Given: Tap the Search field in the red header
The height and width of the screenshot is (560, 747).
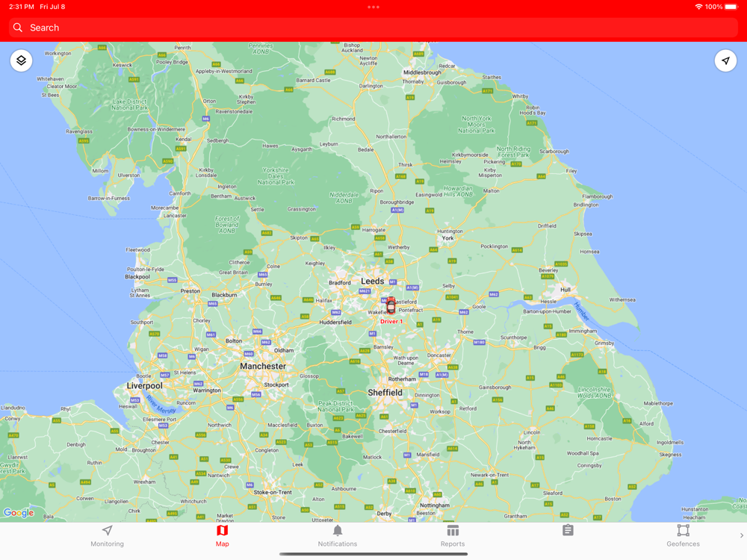Looking at the screenshot, I should [373, 28].
